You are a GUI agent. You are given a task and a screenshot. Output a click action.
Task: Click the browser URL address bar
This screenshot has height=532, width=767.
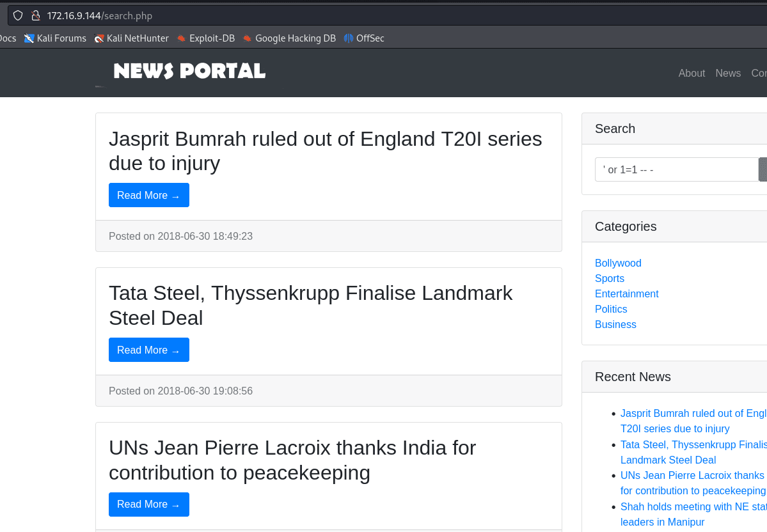[x=384, y=15]
